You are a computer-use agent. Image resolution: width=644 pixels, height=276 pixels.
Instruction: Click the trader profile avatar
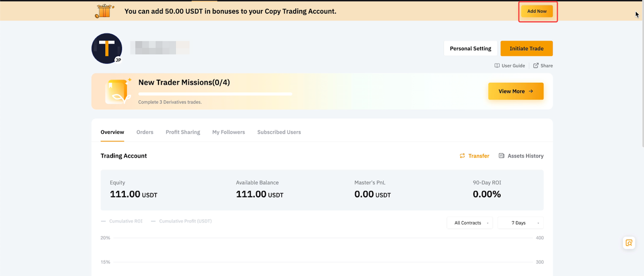(x=107, y=48)
